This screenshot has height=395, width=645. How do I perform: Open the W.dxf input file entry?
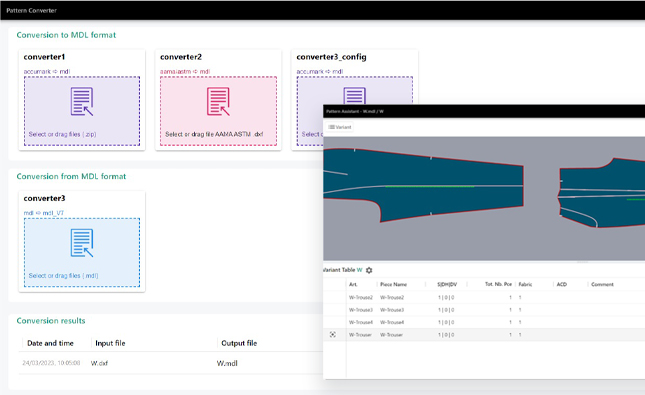[x=99, y=363]
